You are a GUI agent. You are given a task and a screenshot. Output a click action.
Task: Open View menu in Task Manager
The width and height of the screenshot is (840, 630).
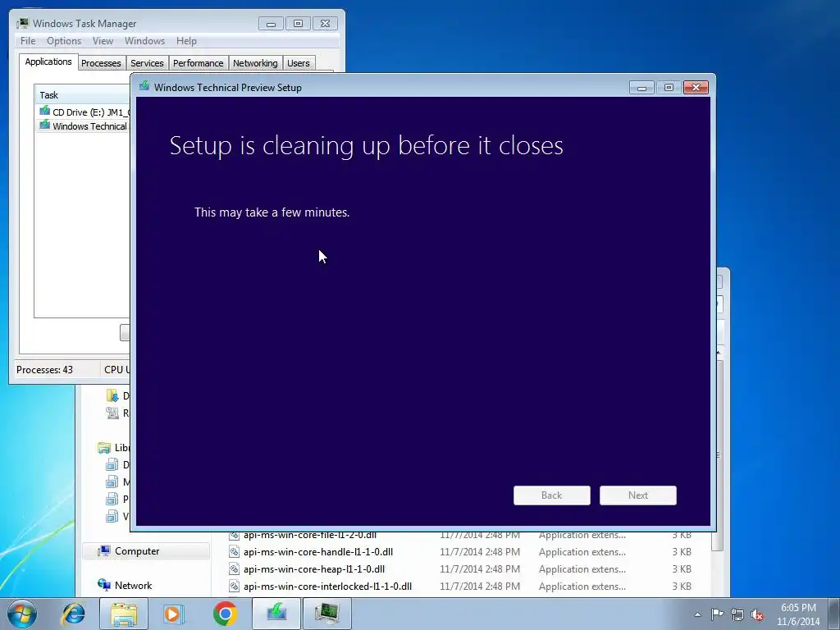tap(103, 41)
